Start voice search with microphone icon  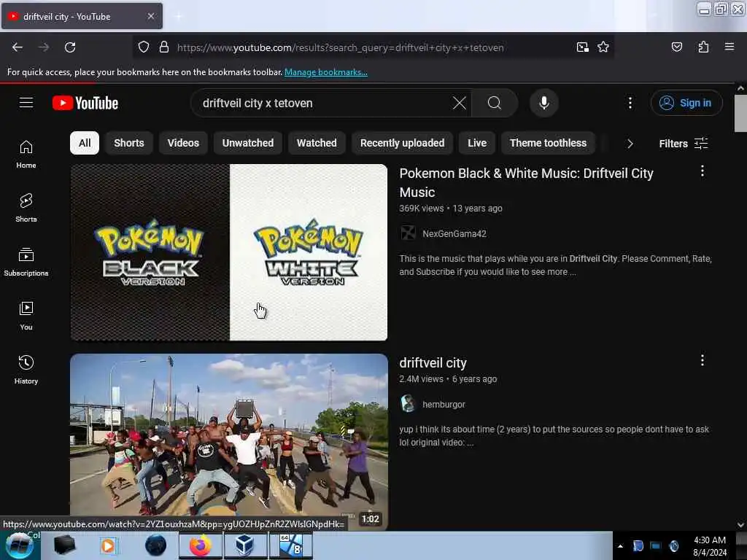[x=543, y=103]
